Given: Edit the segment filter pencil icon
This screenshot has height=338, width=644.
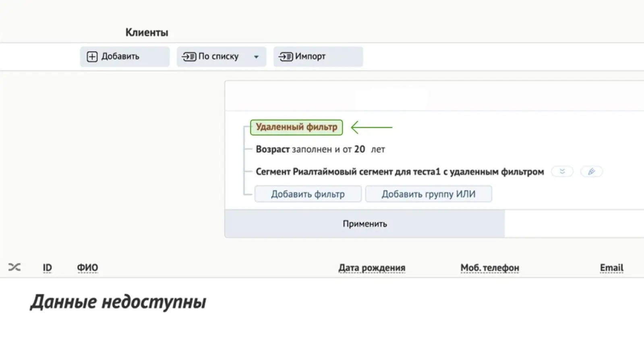Looking at the screenshot, I should [591, 171].
